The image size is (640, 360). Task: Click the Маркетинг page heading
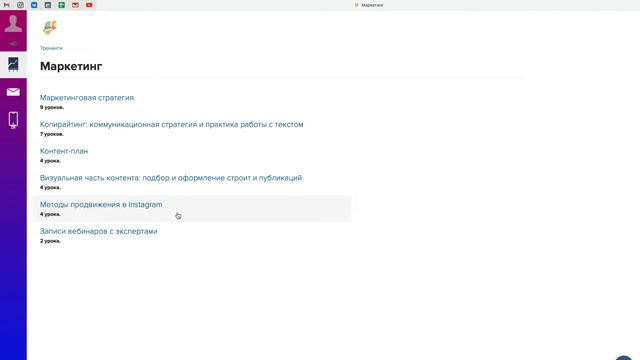(71, 66)
